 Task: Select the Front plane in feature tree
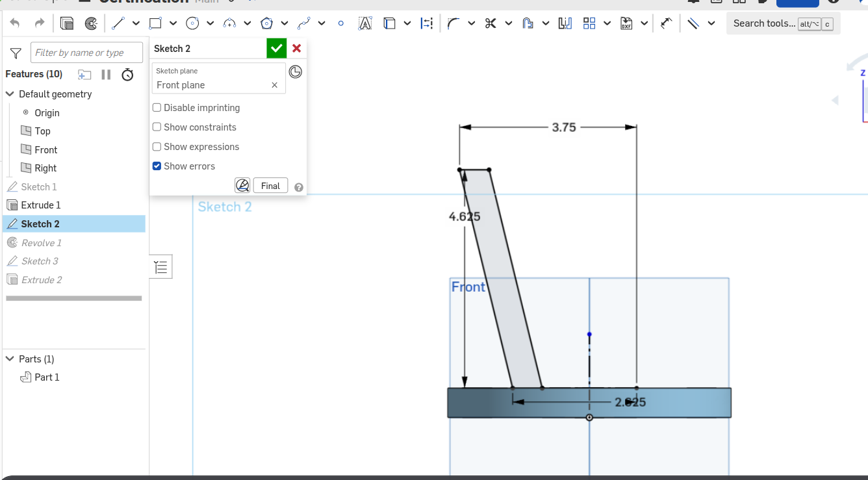[x=45, y=150]
